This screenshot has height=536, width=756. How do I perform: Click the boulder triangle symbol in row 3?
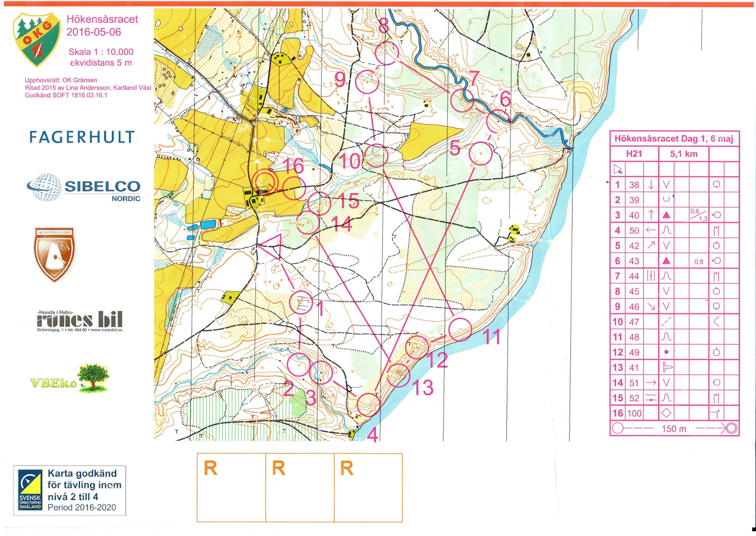point(666,215)
